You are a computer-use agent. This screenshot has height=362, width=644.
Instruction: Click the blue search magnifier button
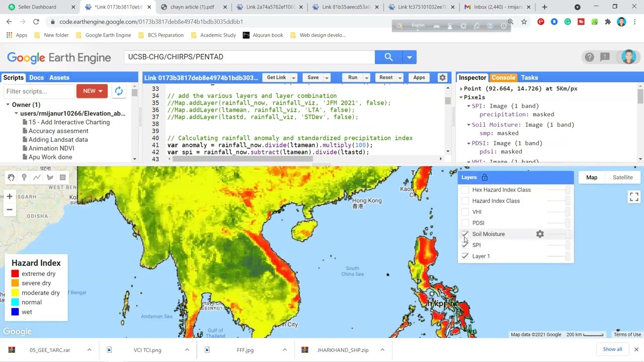[x=388, y=57]
